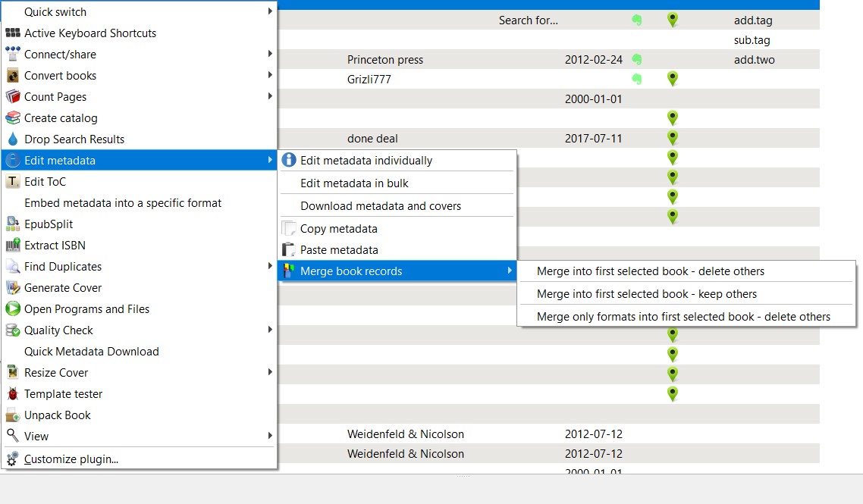Viewport: 863px width, 504px height.
Task: Open Customize plugin settings
Action: 71,459
